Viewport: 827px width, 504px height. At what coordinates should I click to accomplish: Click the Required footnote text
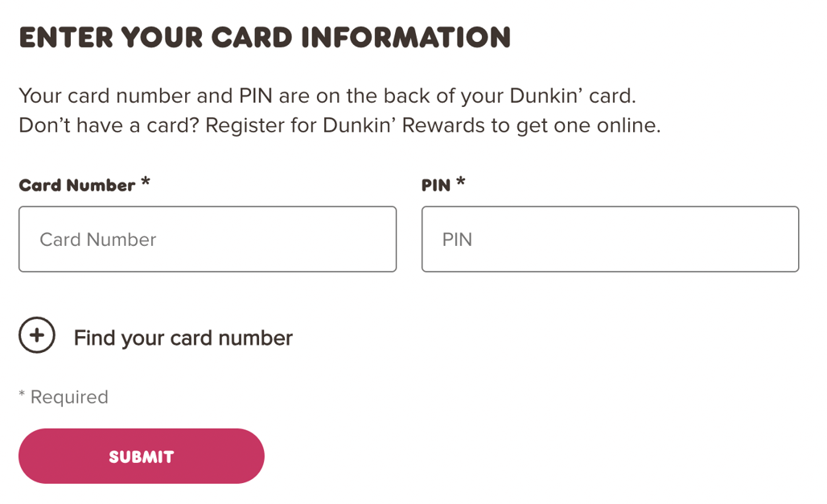(x=64, y=396)
